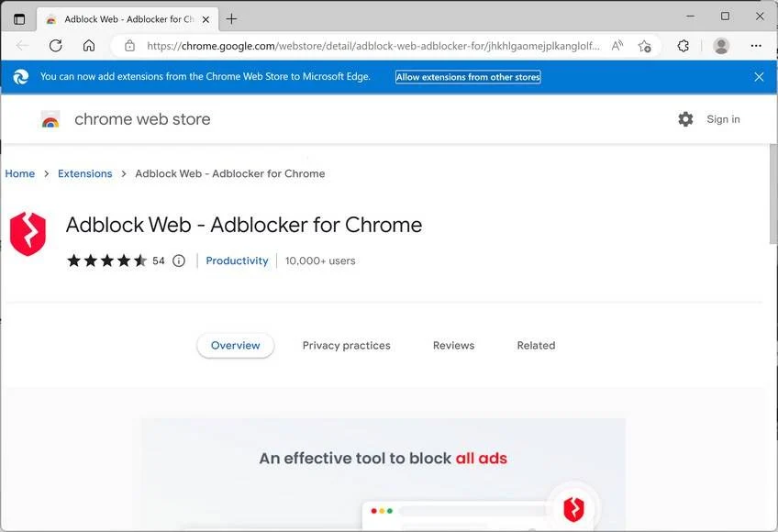Open the Extensions puzzle icon

pyautogui.click(x=684, y=46)
